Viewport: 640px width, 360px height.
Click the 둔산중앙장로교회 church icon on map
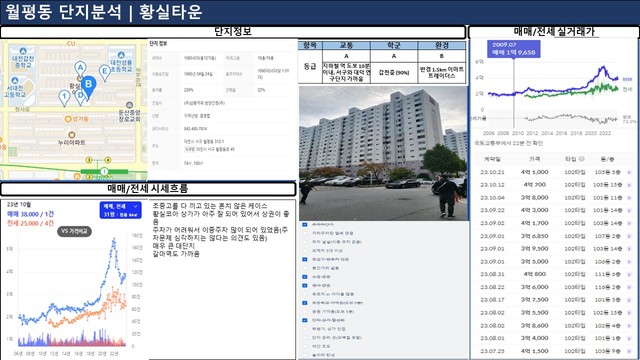pyautogui.click(x=129, y=105)
